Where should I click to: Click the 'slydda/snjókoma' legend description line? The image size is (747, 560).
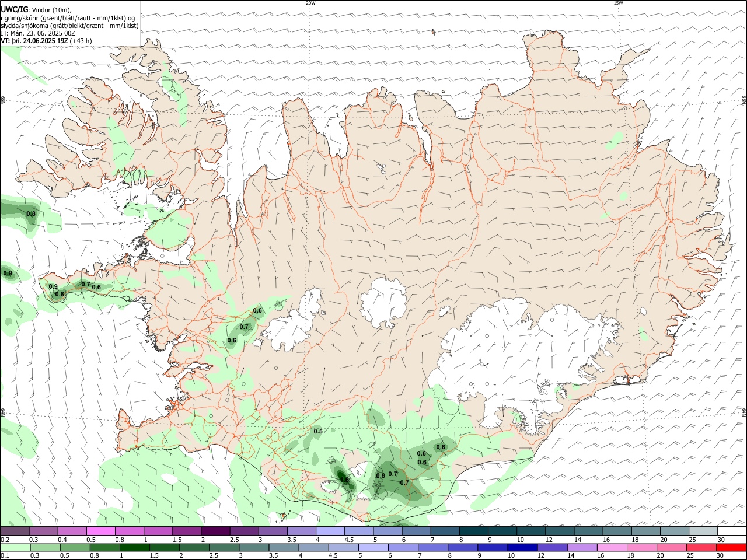[70, 26]
